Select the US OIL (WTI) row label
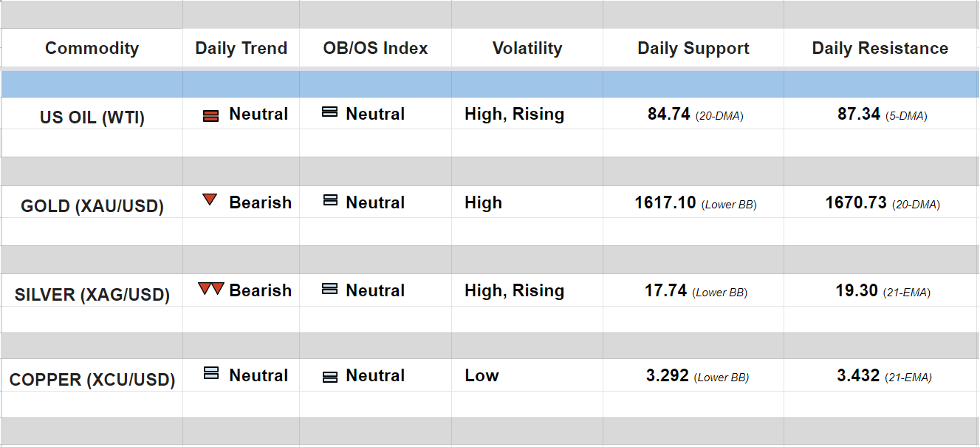Screen dimensions: 980x447 pyautogui.click(x=92, y=117)
